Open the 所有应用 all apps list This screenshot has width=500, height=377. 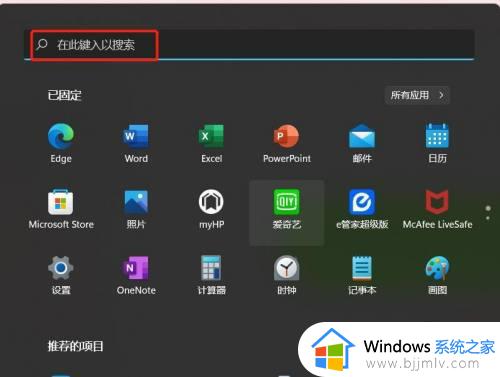pyautogui.click(x=417, y=95)
